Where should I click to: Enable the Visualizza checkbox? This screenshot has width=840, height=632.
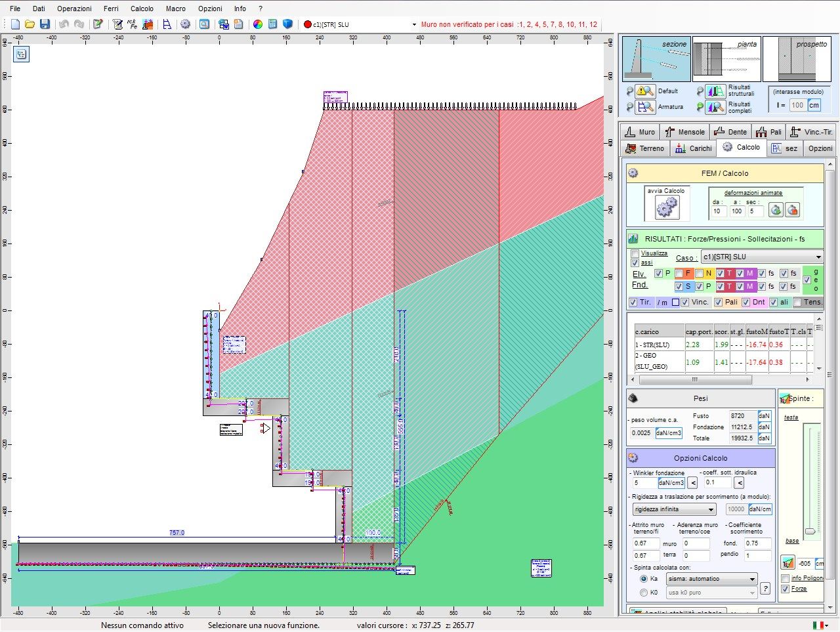(x=635, y=254)
